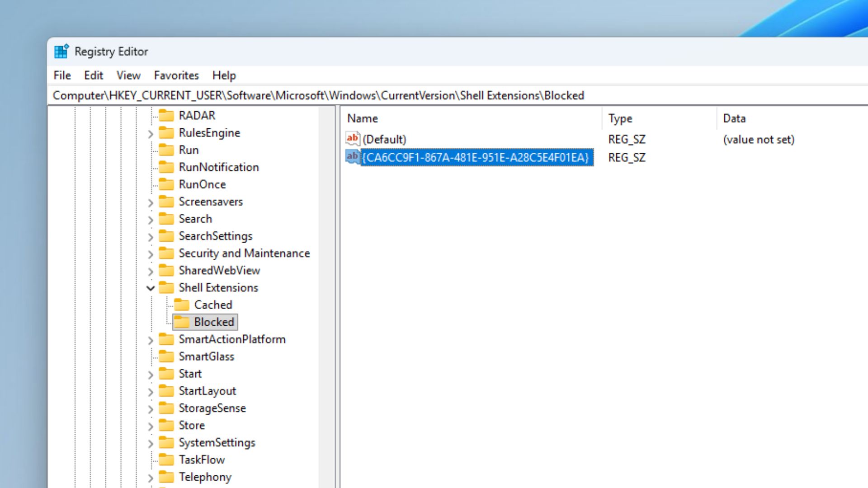
Task: Sort values by the Name column header
Action: (362, 118)
